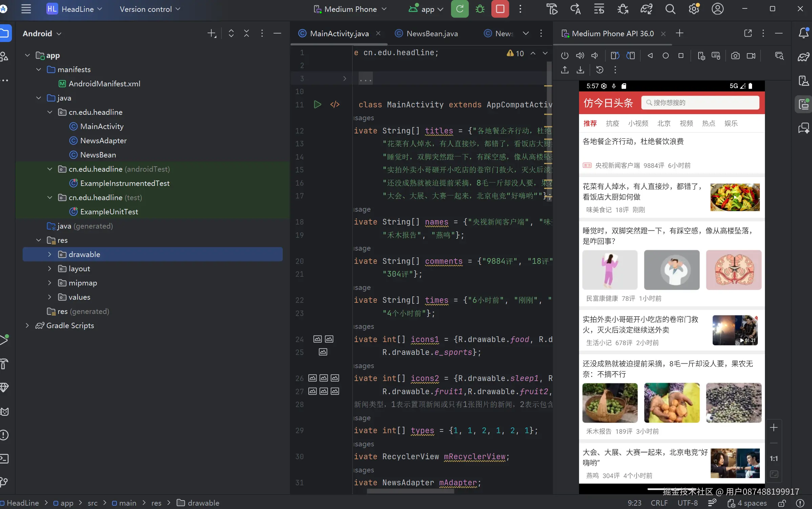Click the emulator volume up icon
The width and height of the screenshot is (812, 509).
point(580,56)
